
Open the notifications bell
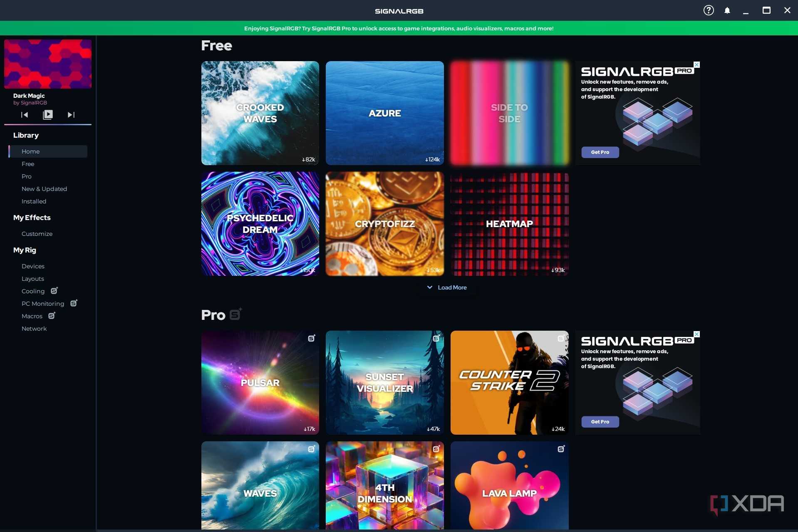point(727,10)
